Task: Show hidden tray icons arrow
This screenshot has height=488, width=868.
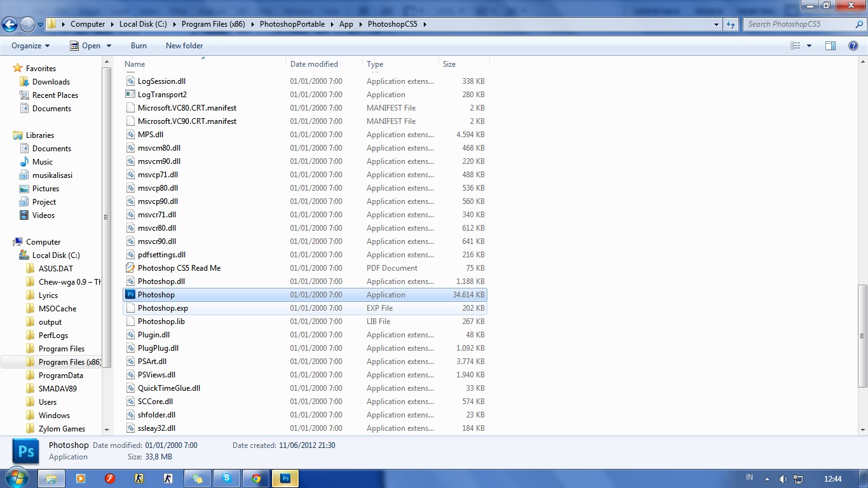Action: coord(767,479)
